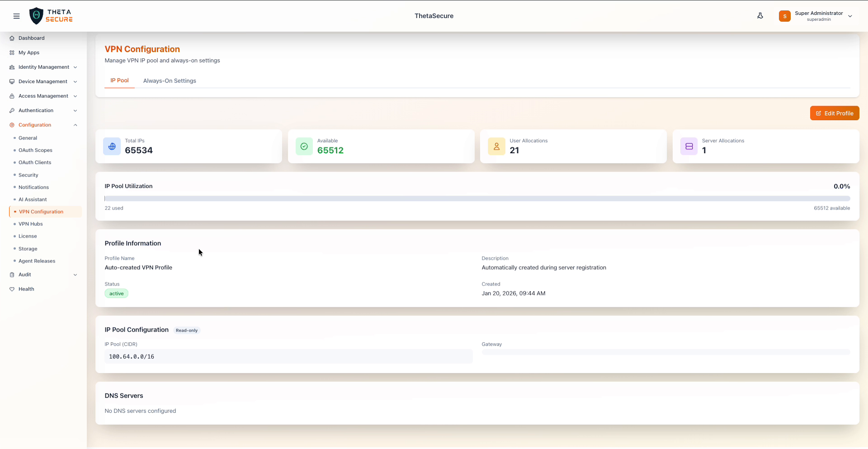Click the Edit Profile button

pos(835,113)
